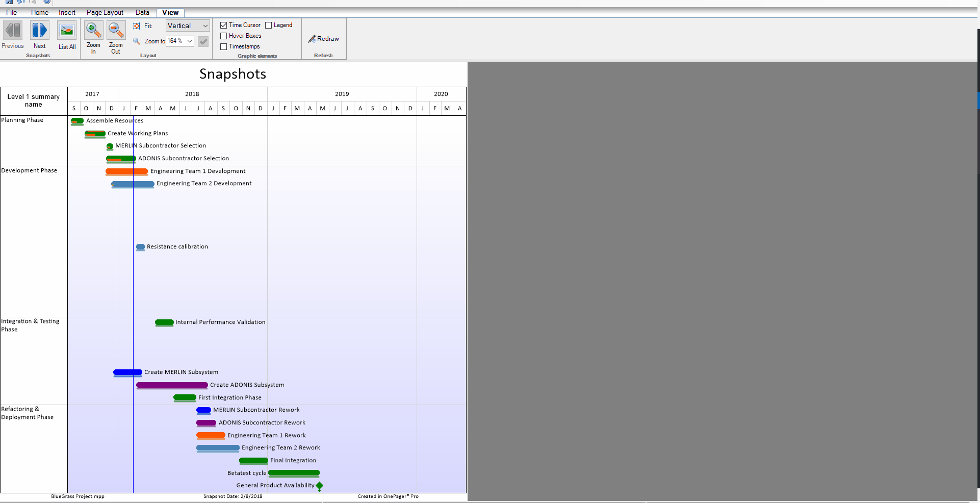Open the Vertical fit dropdown
Image resolution: width=980 pixels, height=503 pixels.
pos(188,26)
